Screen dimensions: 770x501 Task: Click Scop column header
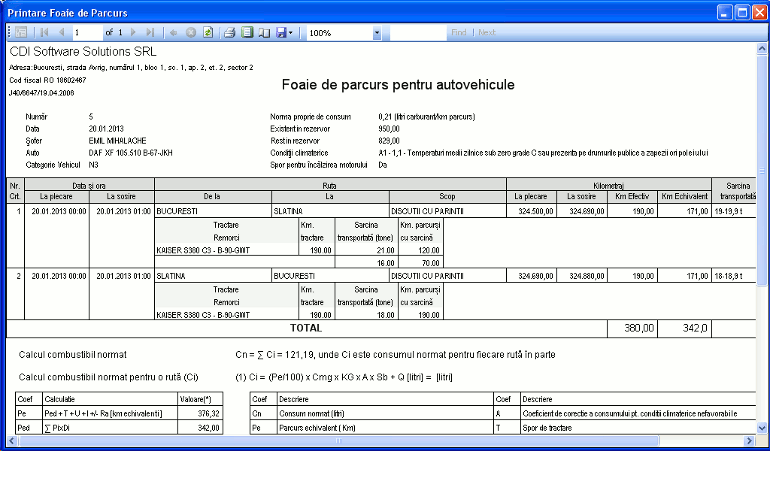click(x=447, y=196)
